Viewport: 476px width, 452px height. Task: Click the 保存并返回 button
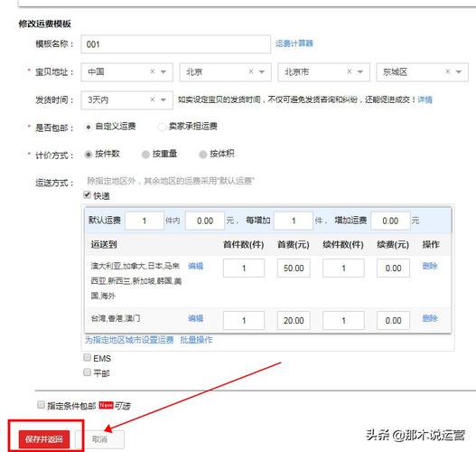tap(44, 439)
